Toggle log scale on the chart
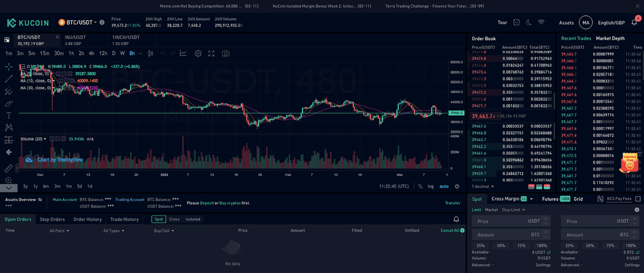Screen dimensions: 644x273 (430, 186)
